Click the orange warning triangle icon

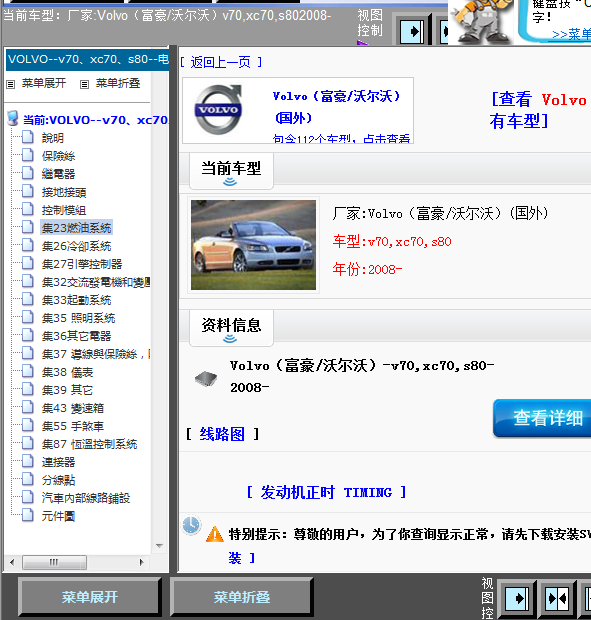215,534
